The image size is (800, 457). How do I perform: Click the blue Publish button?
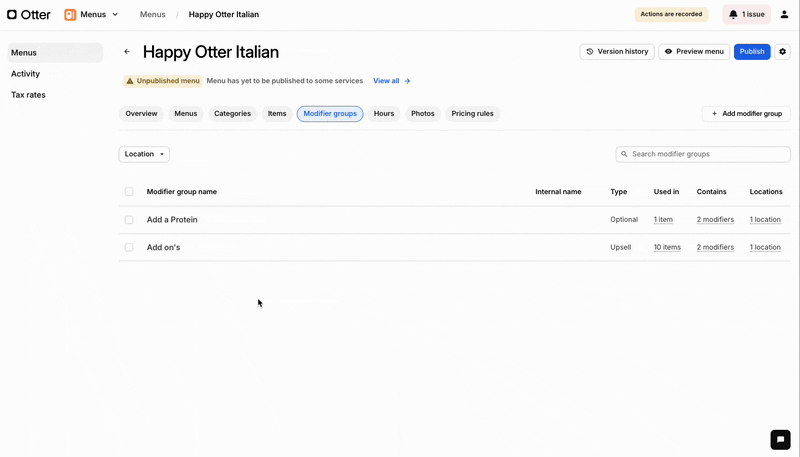(x=752, y=52)
